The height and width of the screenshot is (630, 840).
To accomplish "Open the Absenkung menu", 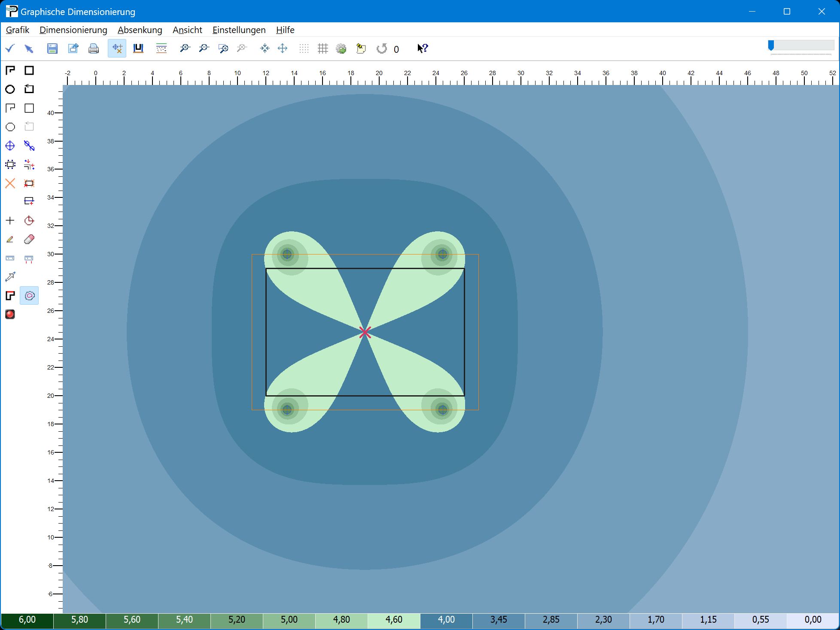I will click(140, 30).
